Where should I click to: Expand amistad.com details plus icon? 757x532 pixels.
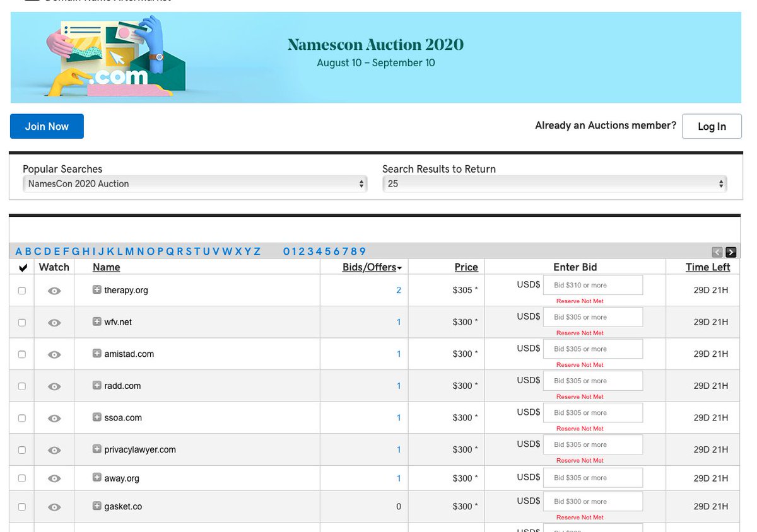(97, 353)
